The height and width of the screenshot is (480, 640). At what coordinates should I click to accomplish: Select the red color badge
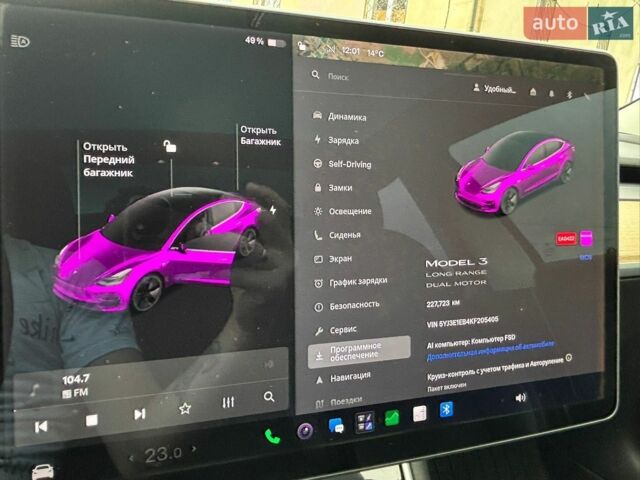tap(566, 238)
